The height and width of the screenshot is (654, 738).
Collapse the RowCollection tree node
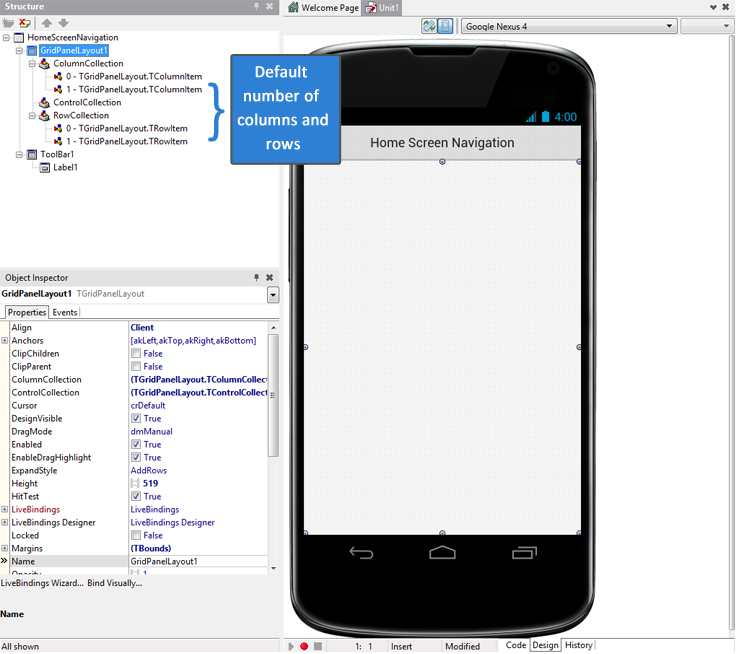click(x=32, y=116)
